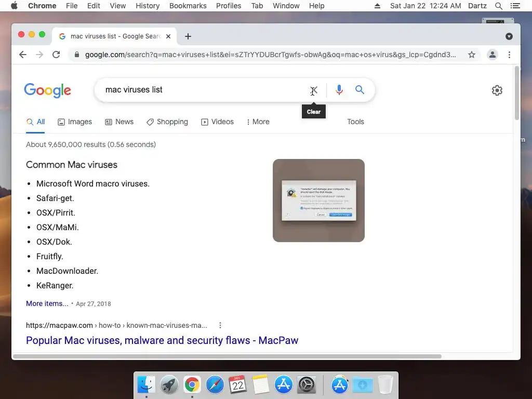
Task: Open Notification Center list icon
Action: 515,6
